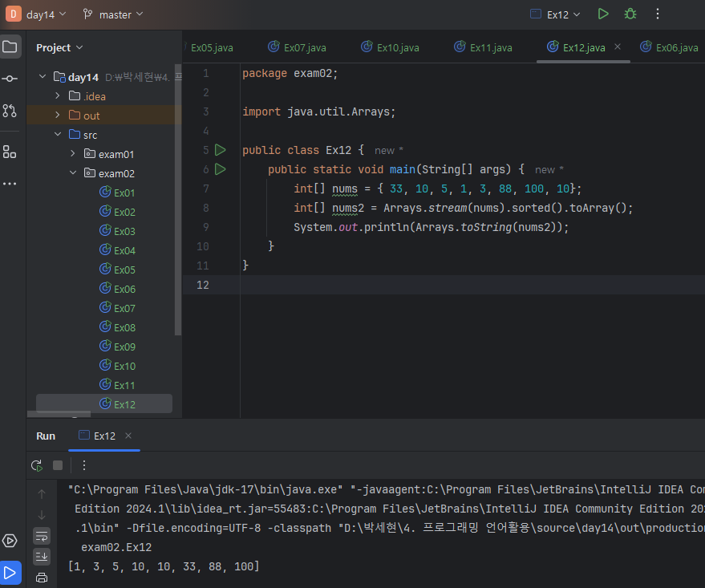
Task: Click the Print output icon
Action: [x=42, y=577]
